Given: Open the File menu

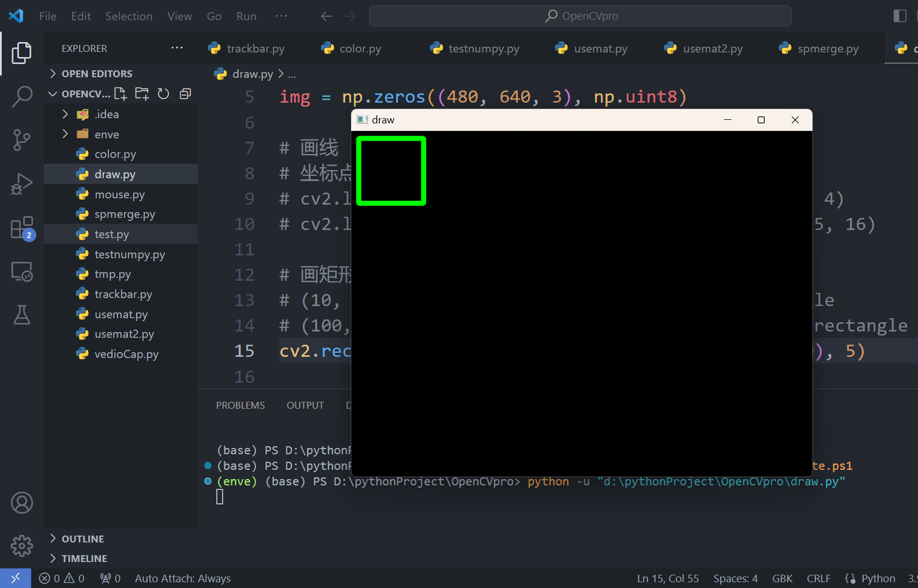Looking at the screenshot, I should pos(48,16).
